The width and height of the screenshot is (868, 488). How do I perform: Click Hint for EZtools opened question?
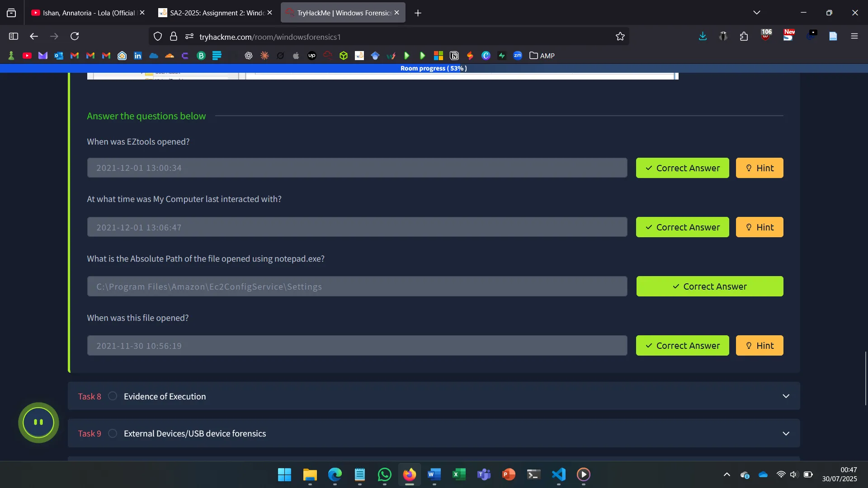pos(759,168)
